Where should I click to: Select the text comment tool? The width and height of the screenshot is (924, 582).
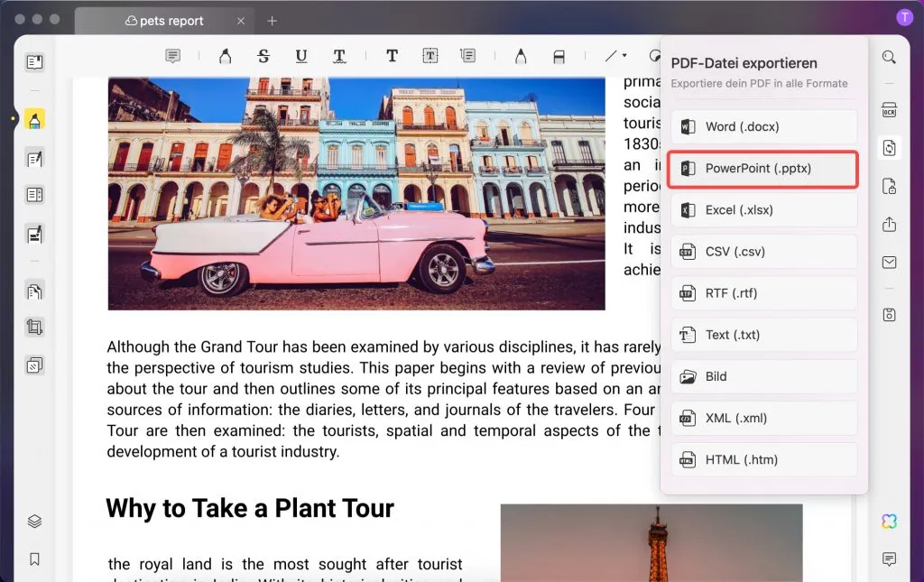pos(393,56)
